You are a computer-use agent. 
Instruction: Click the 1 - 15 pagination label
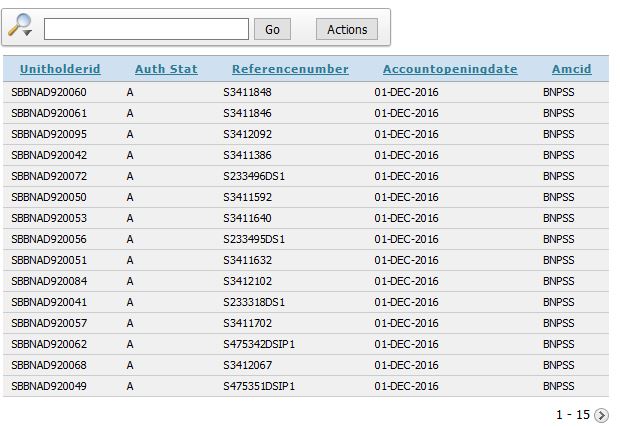coord(573,415)
